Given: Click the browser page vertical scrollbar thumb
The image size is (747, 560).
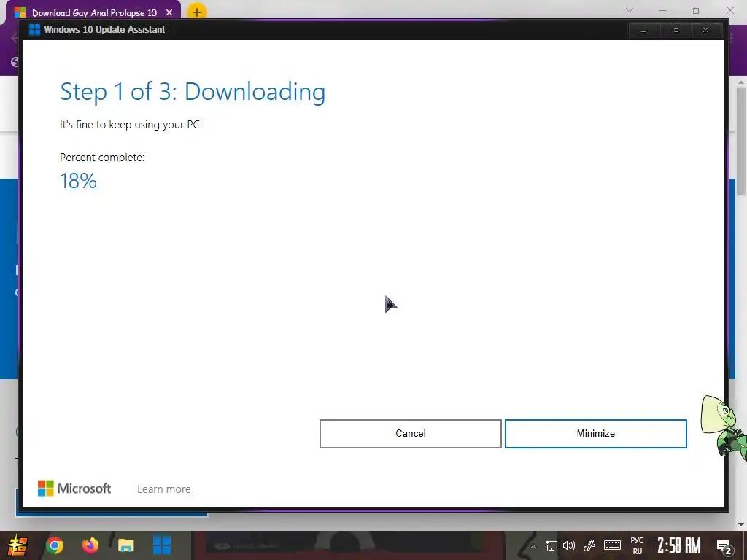Looking at the screenshot, I should (x=741, y=141).
